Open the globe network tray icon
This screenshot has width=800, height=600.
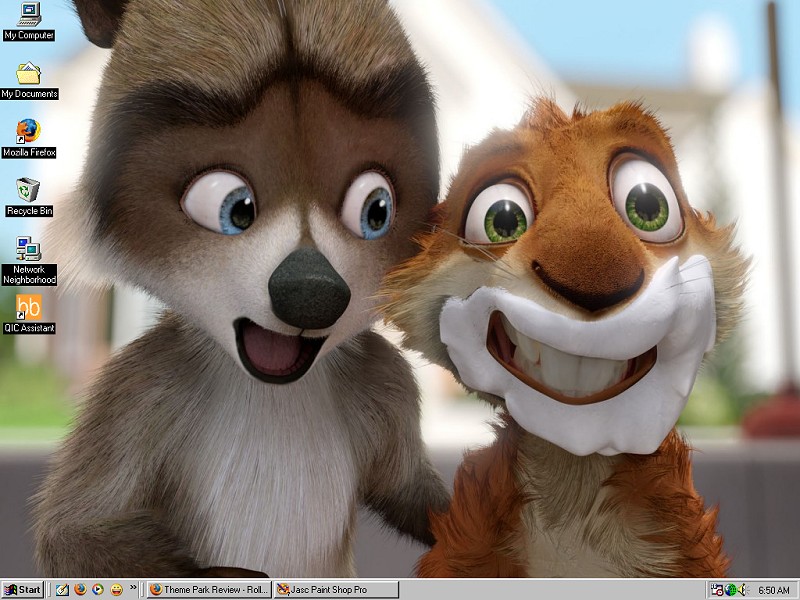click(x=730, y=590)
